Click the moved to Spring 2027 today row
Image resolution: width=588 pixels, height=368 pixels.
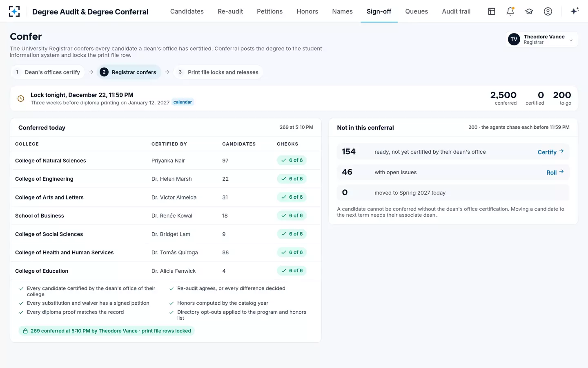tap(453, 193)
